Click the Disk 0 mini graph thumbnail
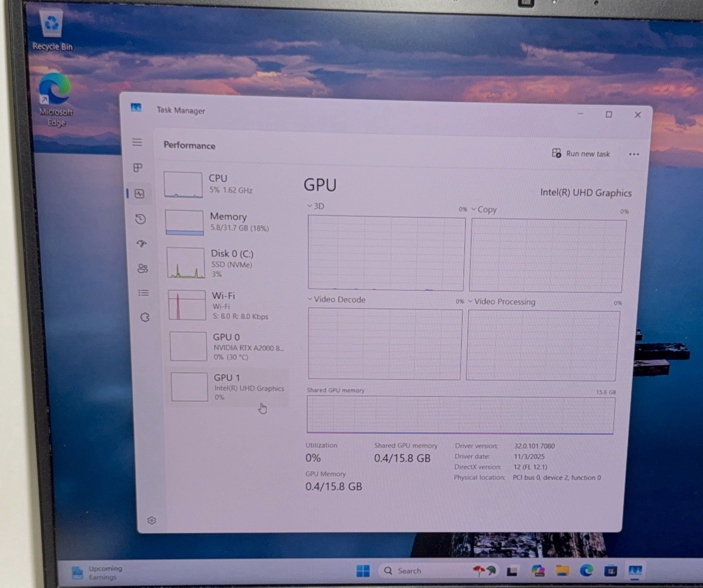Screen dimensions: 703x588 [x=185, y=263]
